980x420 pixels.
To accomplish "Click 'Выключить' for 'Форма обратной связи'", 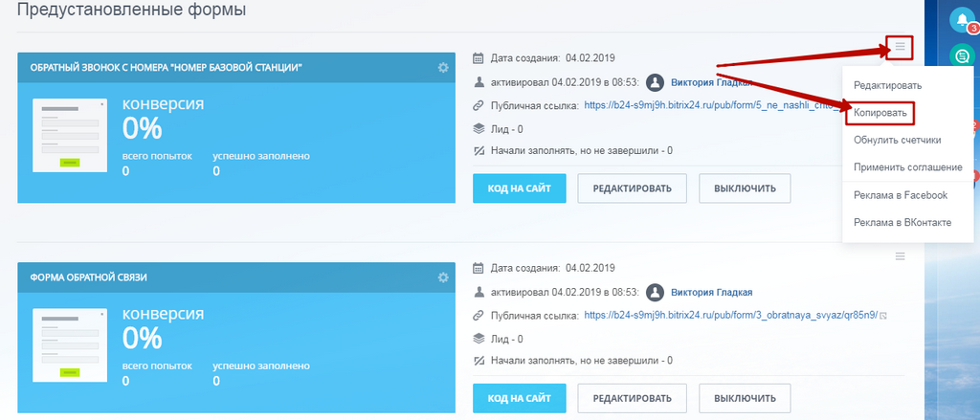I will click(745, 398).
